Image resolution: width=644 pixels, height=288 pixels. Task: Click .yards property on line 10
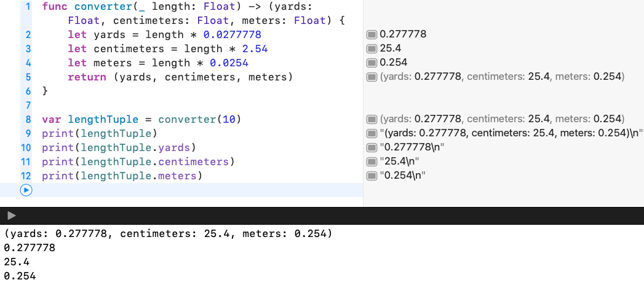(x=174, y=148)
